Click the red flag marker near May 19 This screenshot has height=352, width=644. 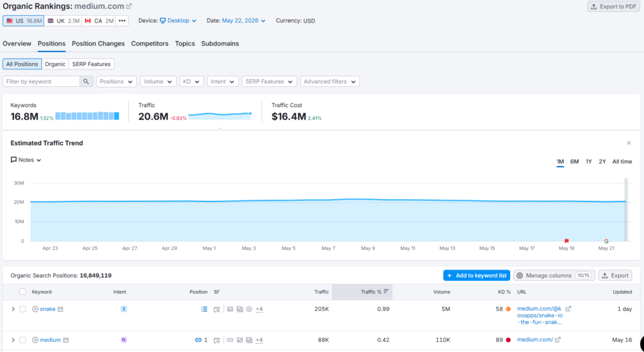pyautogui.click(x=567, y=241)
